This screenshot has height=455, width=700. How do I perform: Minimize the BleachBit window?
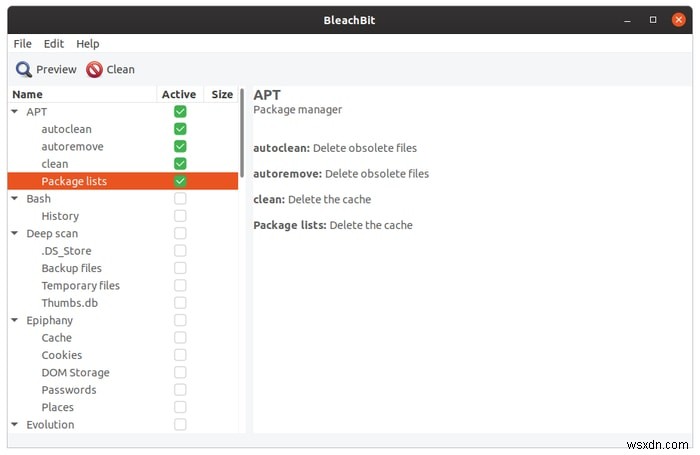[x=626, y=19]
